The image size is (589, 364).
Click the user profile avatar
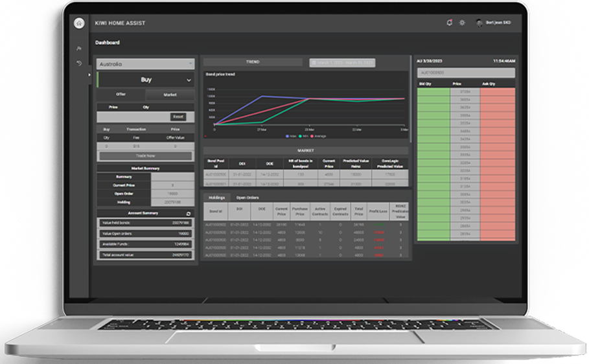pyautogui.click(x=479, y=23)
